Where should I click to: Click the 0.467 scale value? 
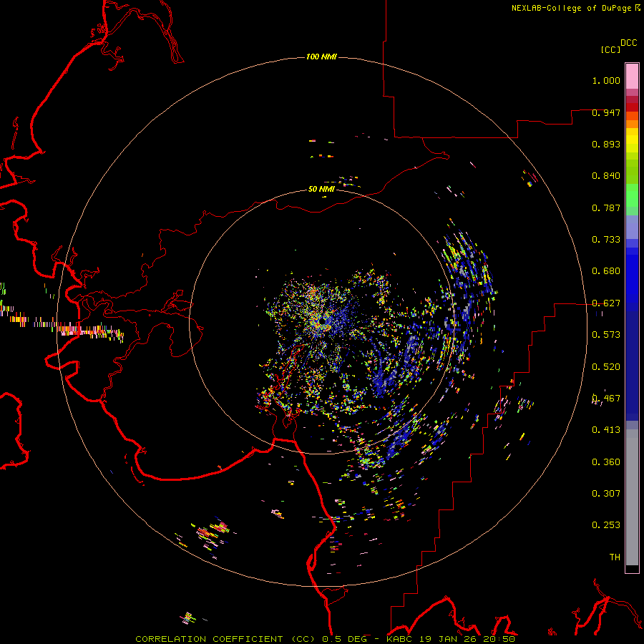(x=606, y=399)
